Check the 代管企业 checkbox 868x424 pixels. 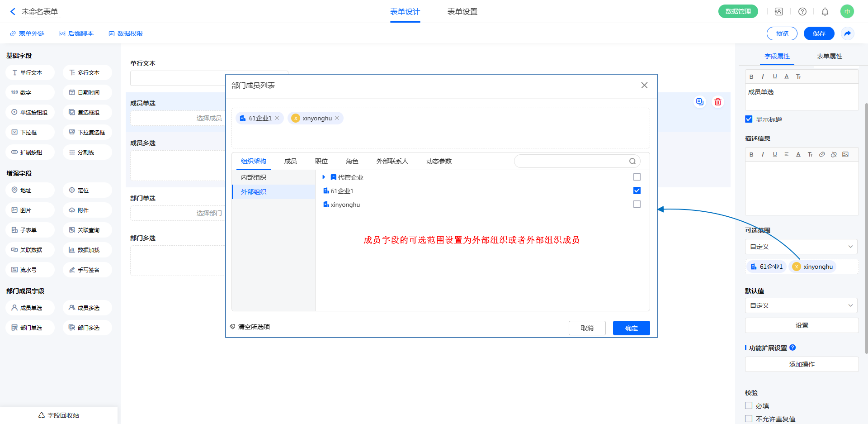pyautogui.click(x=637, y=177)
